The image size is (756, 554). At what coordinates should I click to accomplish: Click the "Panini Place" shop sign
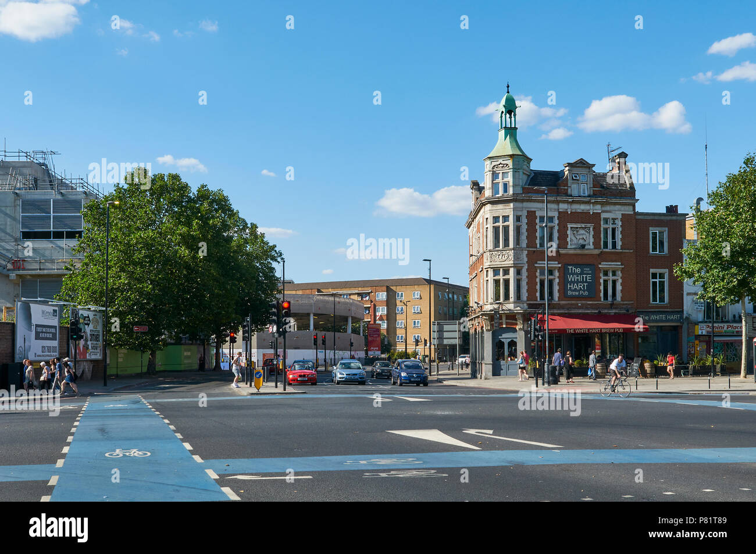click(x=719, y=329)
